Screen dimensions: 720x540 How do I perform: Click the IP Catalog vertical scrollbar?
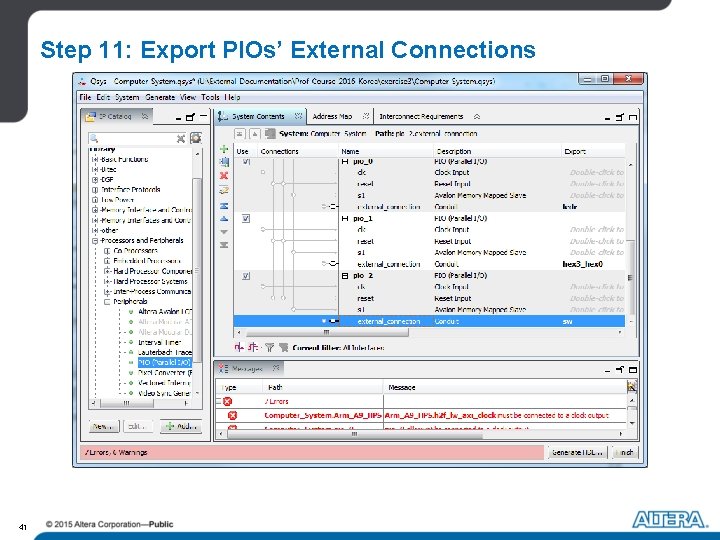click(x=197, y=271)
